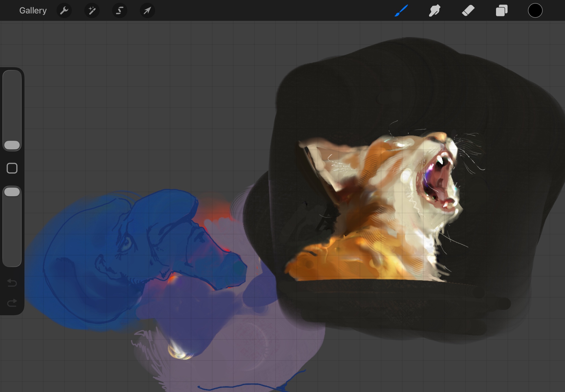Click the brush size slider handle
This screenshot has height=392, width=565.
coord(12,145)
